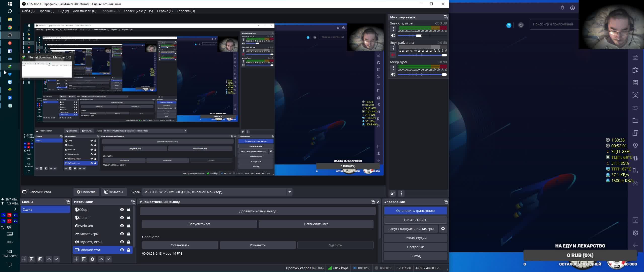The height and width of the screenshot is (272, 644).
Task: Toggle visibility of Донат source
Action: tap(122, 218)
